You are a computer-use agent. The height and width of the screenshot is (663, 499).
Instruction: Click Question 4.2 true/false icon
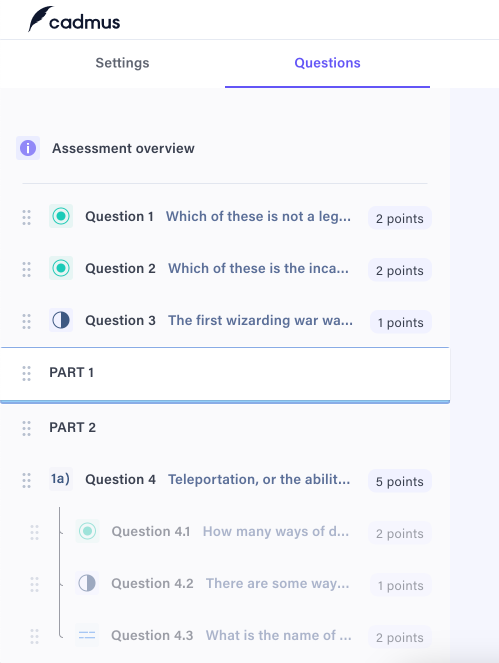87,583
